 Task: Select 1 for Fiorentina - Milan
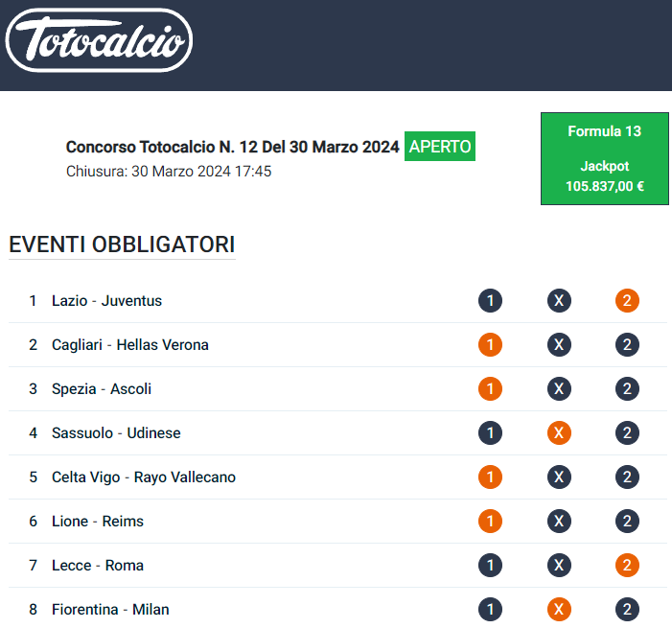click(x=490, y=610)
